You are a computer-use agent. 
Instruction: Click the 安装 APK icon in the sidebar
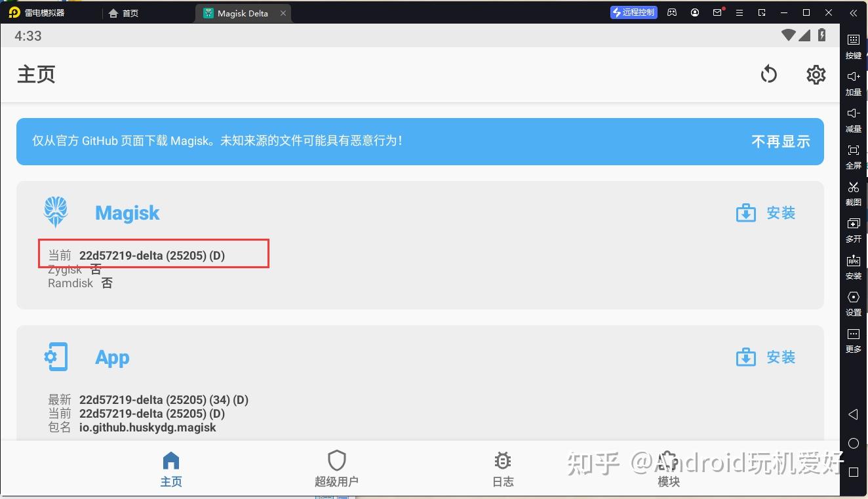(854, 267)
